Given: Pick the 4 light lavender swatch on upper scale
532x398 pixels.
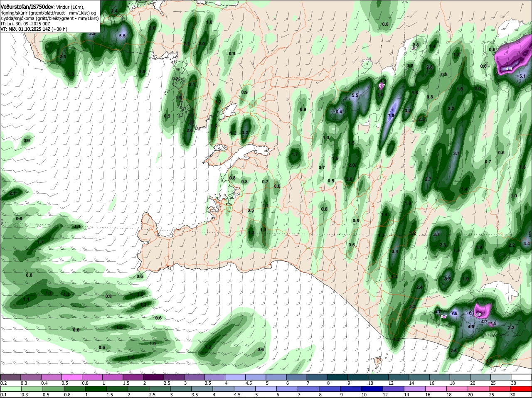Looking at the screenshot, I should pos(235,377).
